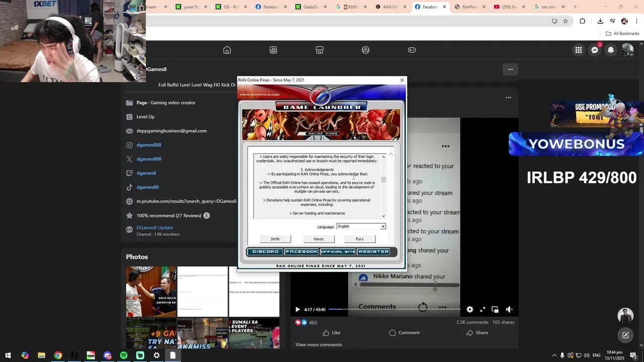The image size is (644, 362).
Task: Open the Facebook menu grid icon
Action: pos(579,50)
